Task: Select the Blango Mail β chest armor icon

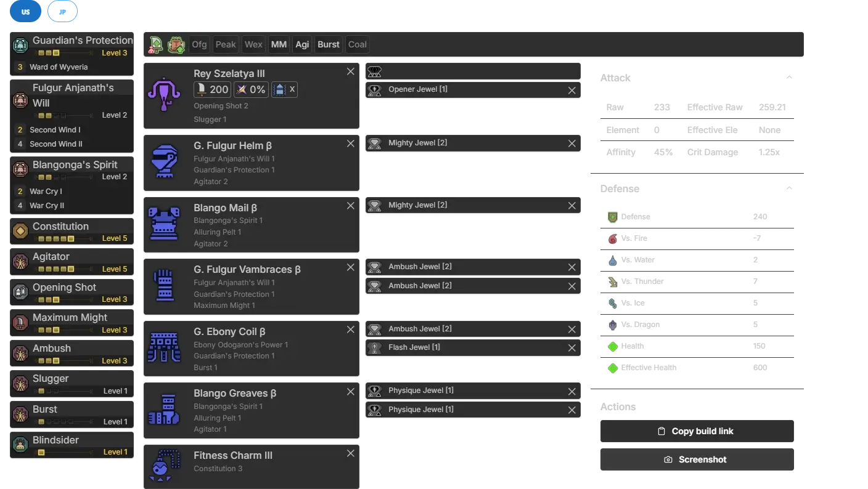Action: coord(164,224)
